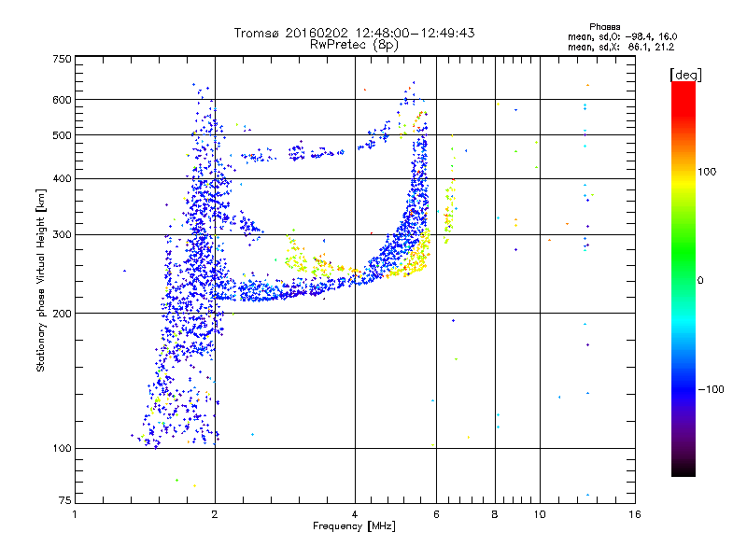Select the 'RwPretec (8p)' subtitle
The image size is (747, 560).
coord(354,45)
